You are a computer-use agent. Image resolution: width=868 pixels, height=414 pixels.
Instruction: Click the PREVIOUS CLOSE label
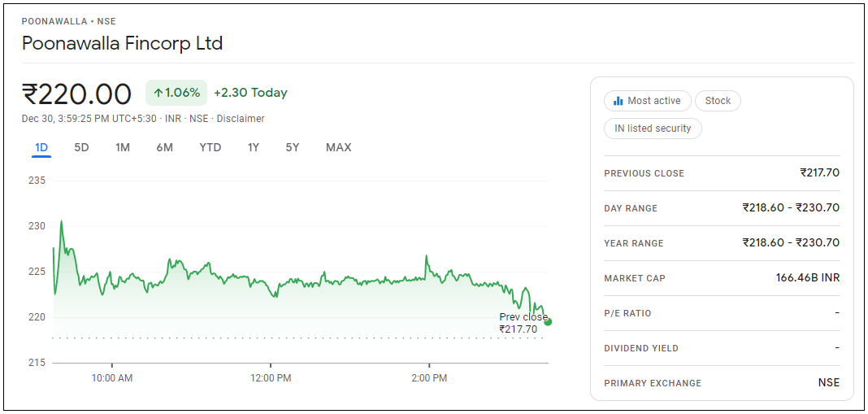[x=644, y=173]
